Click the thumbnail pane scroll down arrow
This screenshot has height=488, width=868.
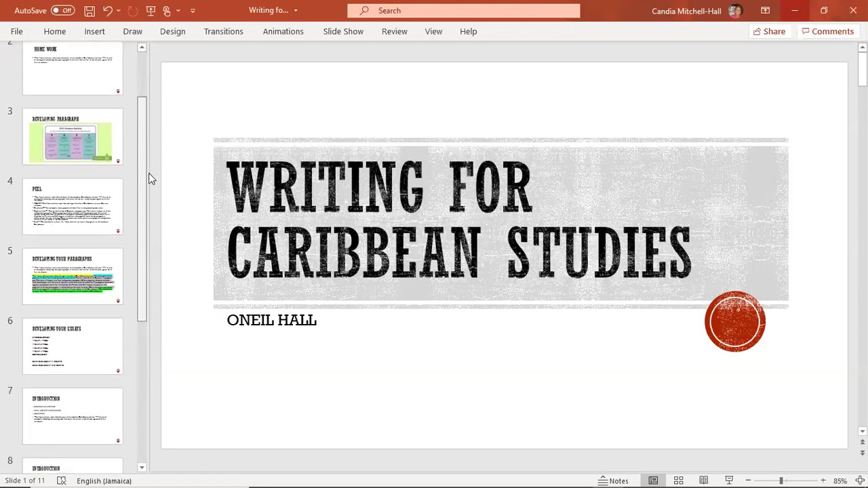[142, 467]
